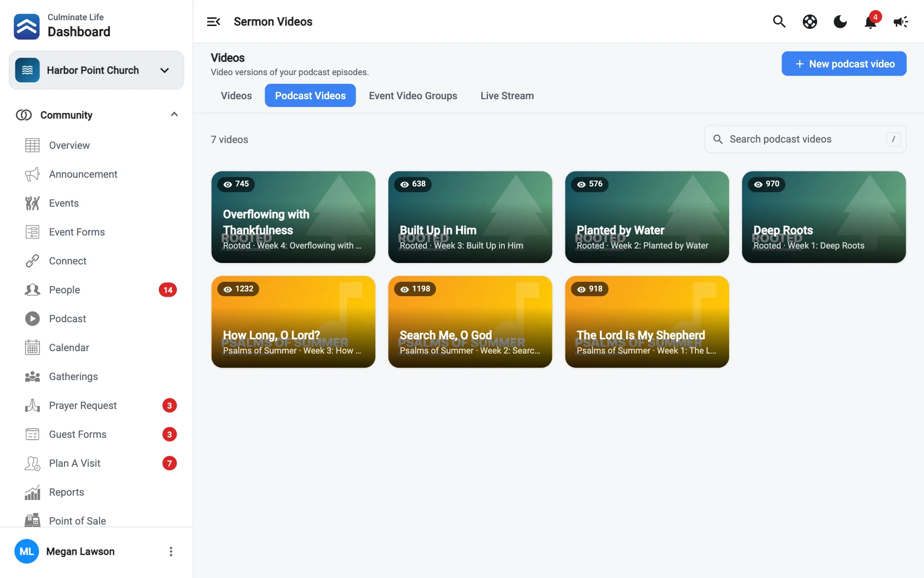Go to Announcement in the sidebar
The width and height of the screenshot is (924, 578).
[x=96, y=174]
